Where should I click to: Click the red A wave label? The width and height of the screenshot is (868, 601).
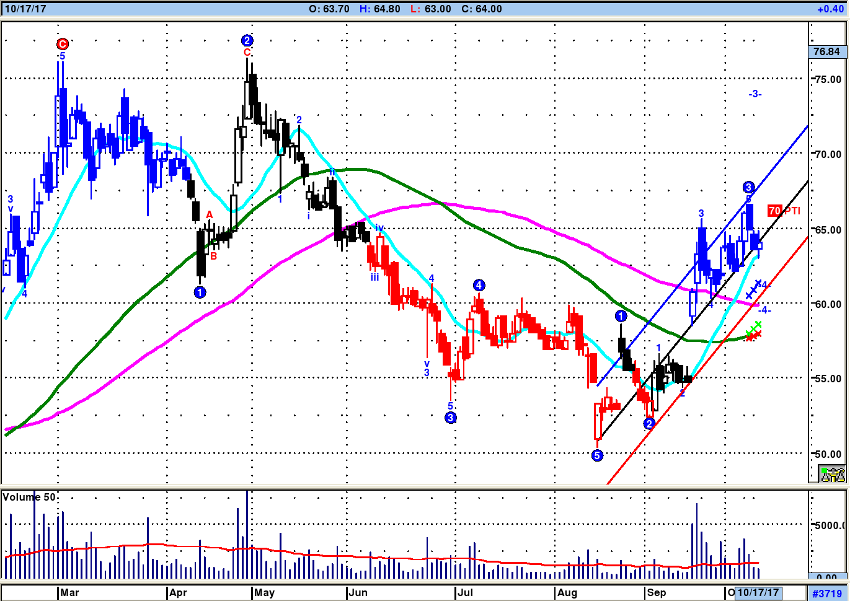pos(210,215)
